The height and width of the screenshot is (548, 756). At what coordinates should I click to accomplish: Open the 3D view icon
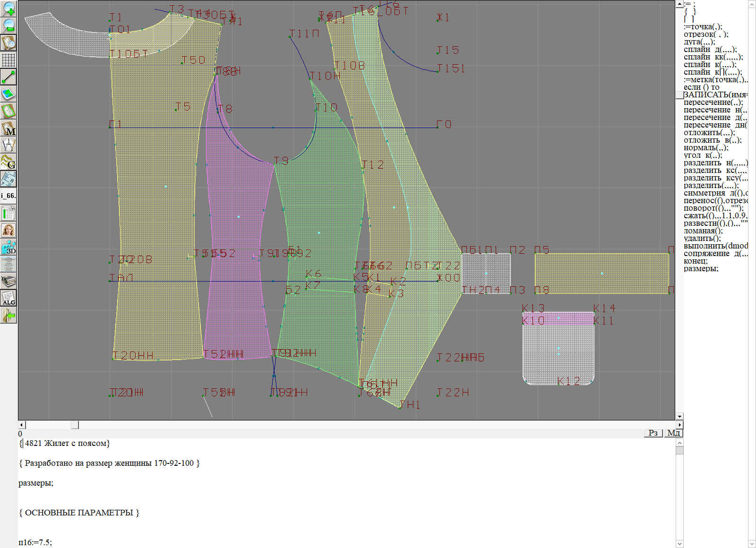(9, 247)
